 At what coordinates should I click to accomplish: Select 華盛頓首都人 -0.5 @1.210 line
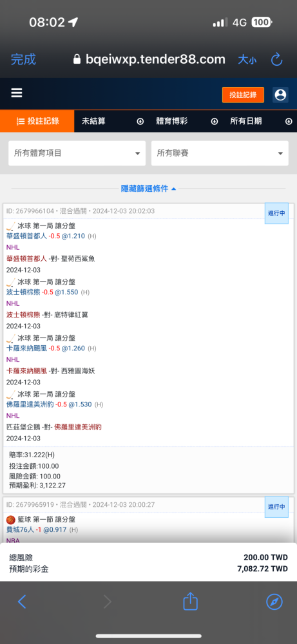(52, 236)
